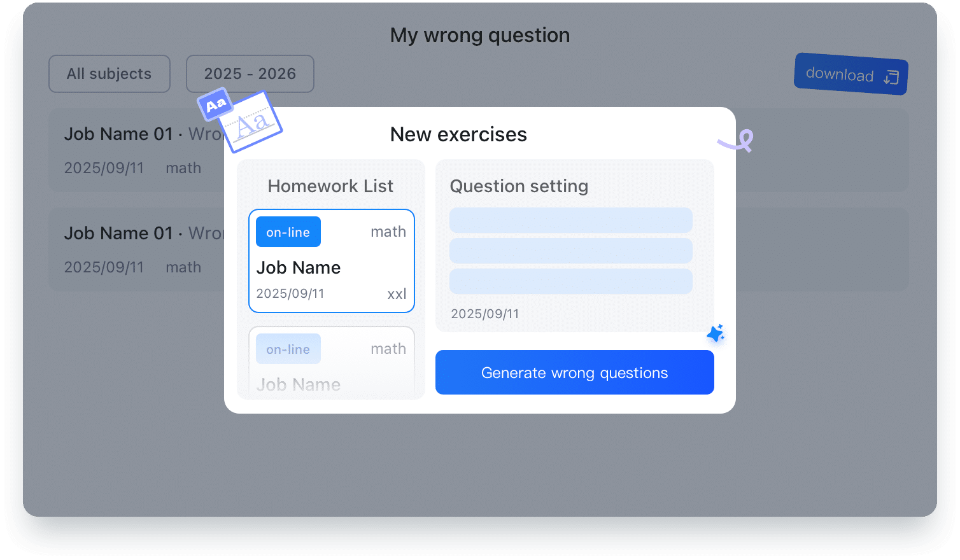Viewport: 960px width, 560px height.
Task: Open the 2025 - 2026 year dropdown
Action: [x=250, y=74]
